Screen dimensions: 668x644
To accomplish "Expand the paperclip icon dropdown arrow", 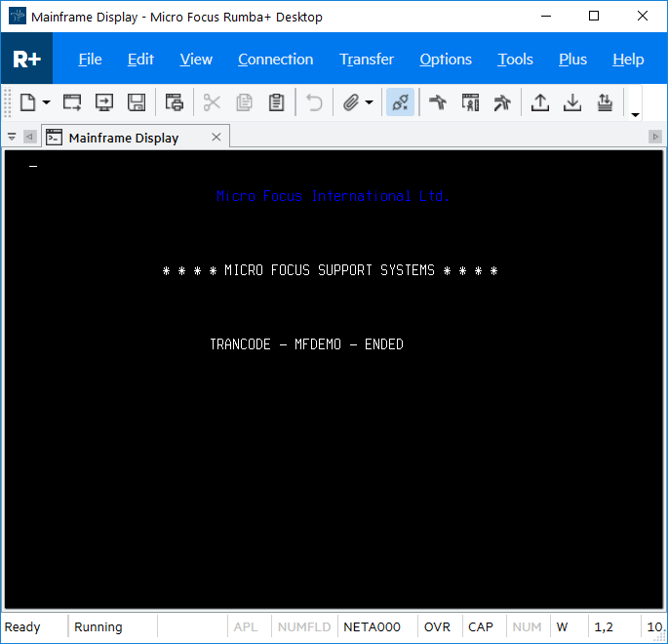I will (x=370, y=102).
